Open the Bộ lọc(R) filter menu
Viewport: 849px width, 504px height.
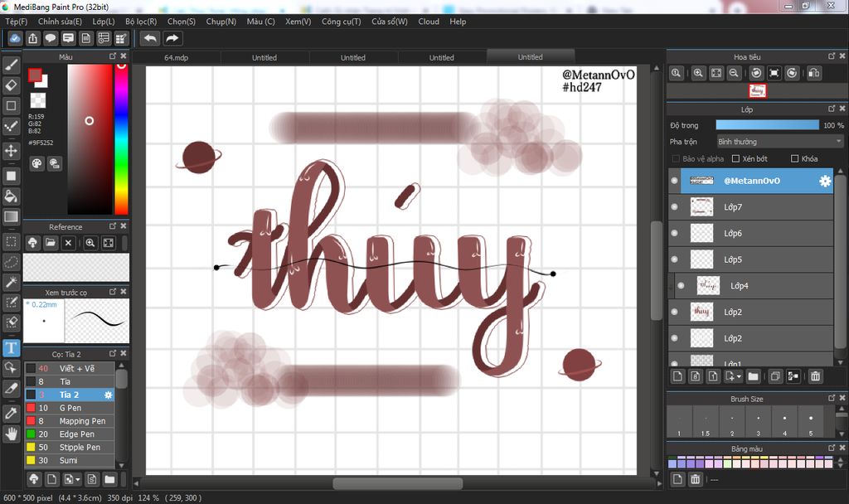click(141, 22)
